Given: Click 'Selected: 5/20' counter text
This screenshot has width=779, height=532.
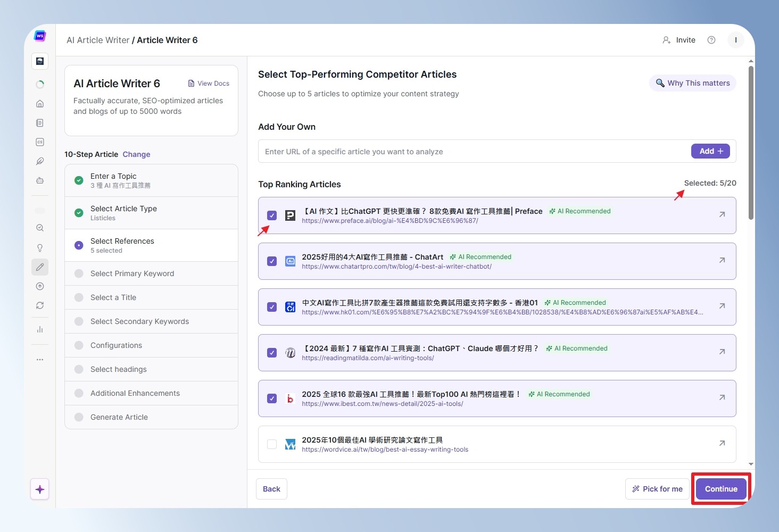Looking at the screenshot, I should pyautogui.click(x=710, y=183).
